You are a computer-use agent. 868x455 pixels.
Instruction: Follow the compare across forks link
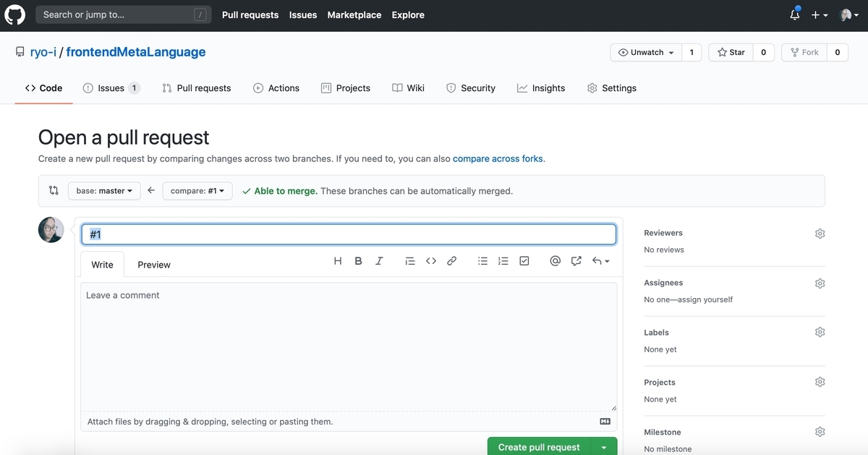coord(498,158)
